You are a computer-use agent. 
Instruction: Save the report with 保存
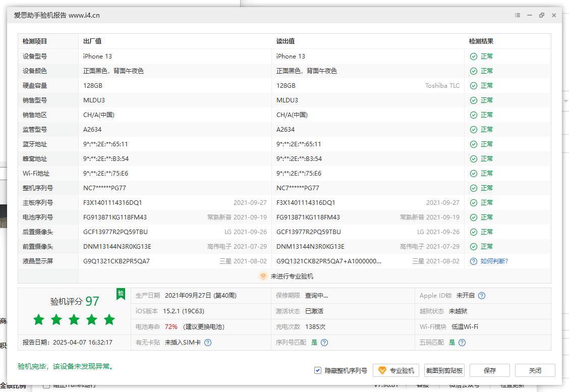pos(489,371)
